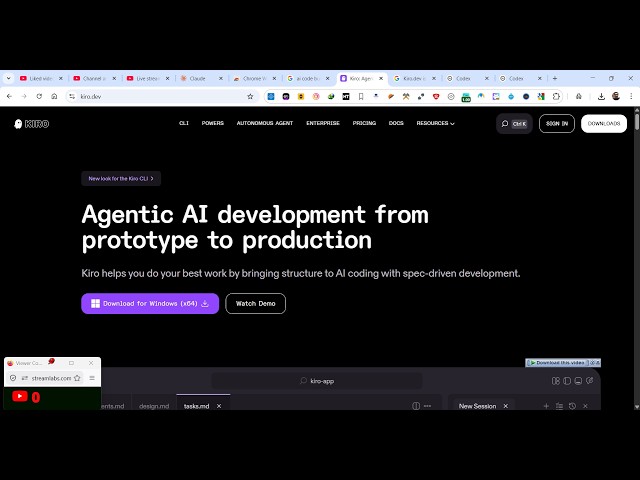
Task: Open the New look for Kiro CLI banner
Action: pyautogui.click(x=121, y=178)
